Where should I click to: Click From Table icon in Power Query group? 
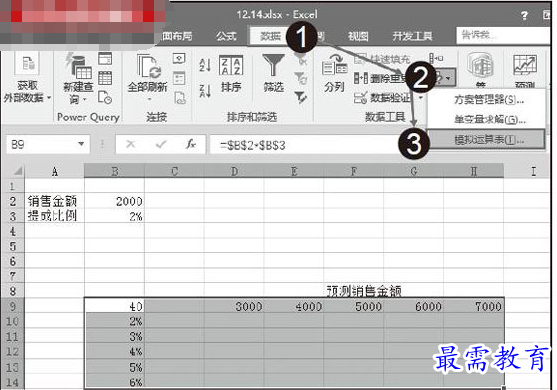pos(105,78)
